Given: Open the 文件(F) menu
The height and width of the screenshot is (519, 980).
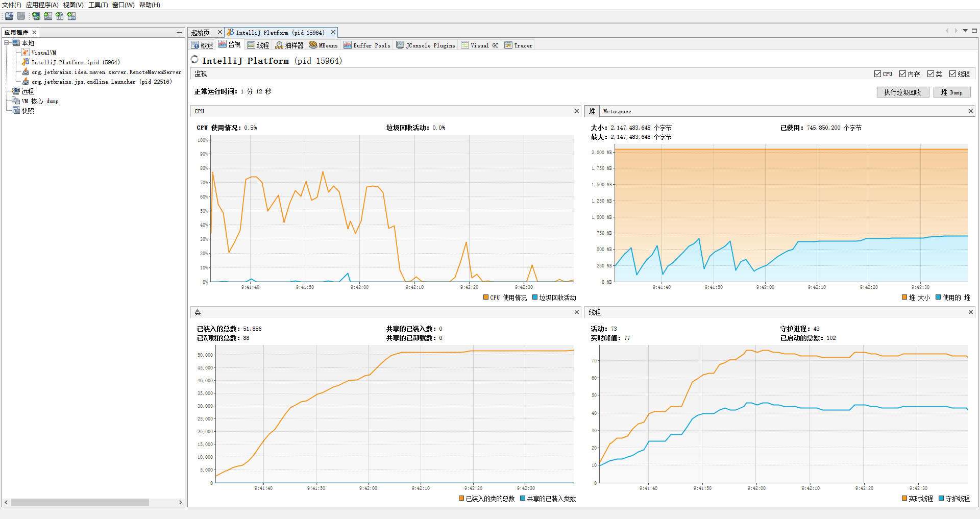Looking at the screenshot, I should (x=12, y=5).
